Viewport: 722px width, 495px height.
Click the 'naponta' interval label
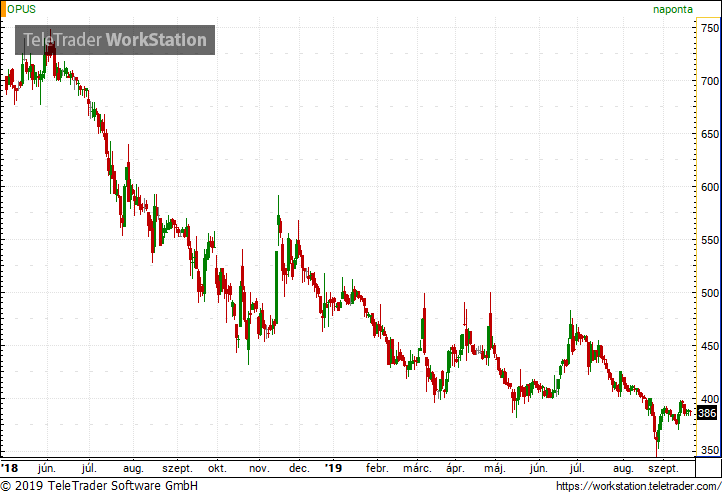click(x=673, y=10)
